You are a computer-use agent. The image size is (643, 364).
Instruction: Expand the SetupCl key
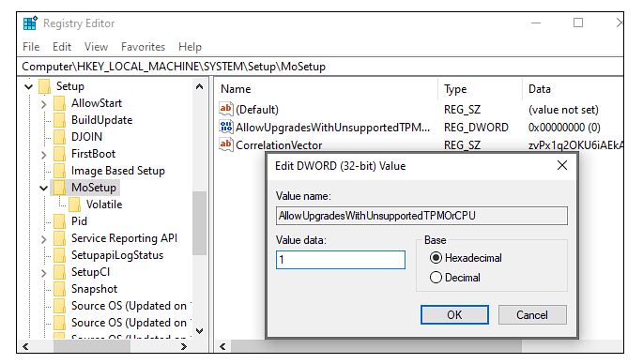click(44, 273)
